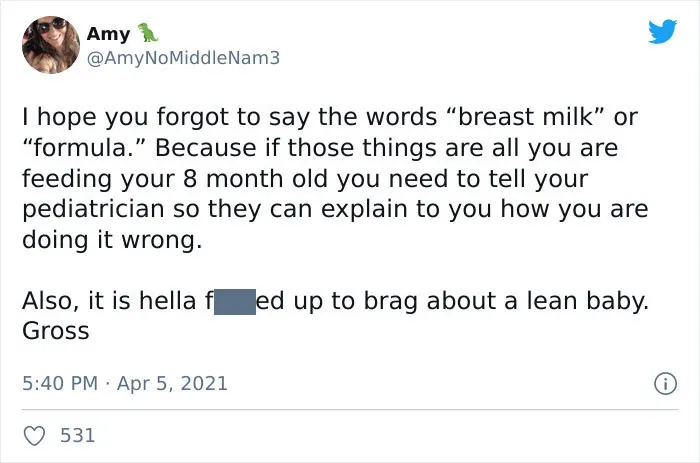This screenshot has height=463, width=700.
Task: Like the tweet with the heart icon
Action: pos(34,436)
